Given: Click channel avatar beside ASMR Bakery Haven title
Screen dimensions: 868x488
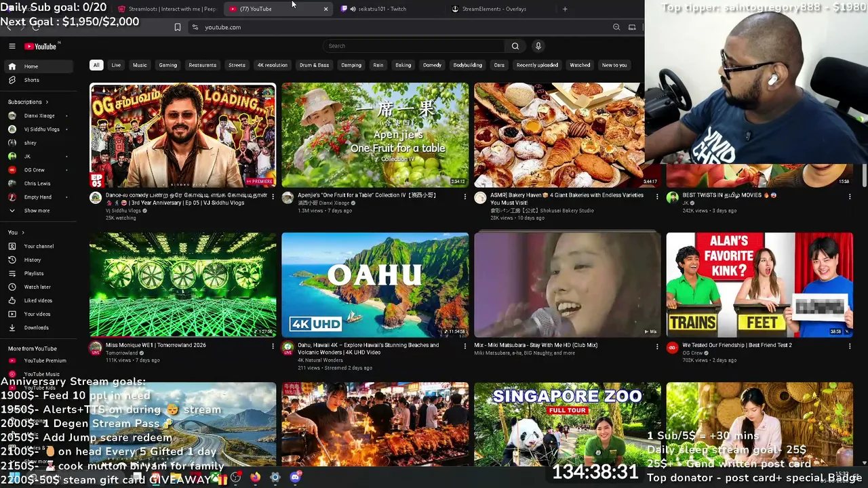Looking at the screenshot, I should [480, 198].
